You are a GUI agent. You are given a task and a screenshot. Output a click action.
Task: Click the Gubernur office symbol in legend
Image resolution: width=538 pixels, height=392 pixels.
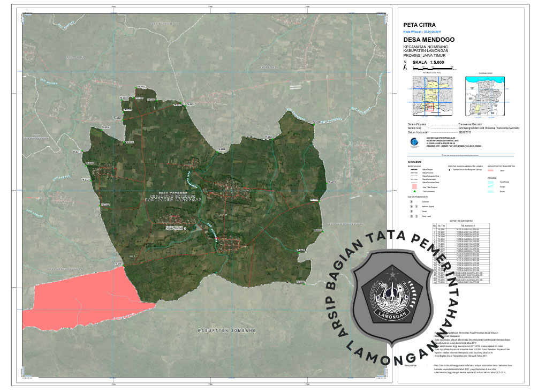412,202
